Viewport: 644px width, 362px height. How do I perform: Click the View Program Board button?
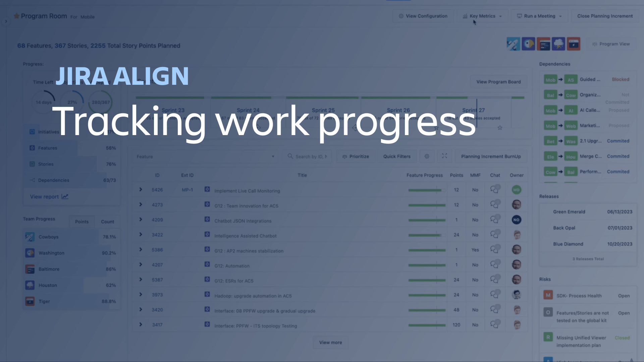tap(498, 82)
